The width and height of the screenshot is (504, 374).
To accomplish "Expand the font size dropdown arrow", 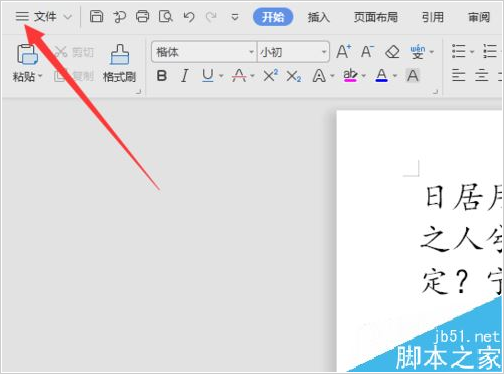I will tap(324, 52).
